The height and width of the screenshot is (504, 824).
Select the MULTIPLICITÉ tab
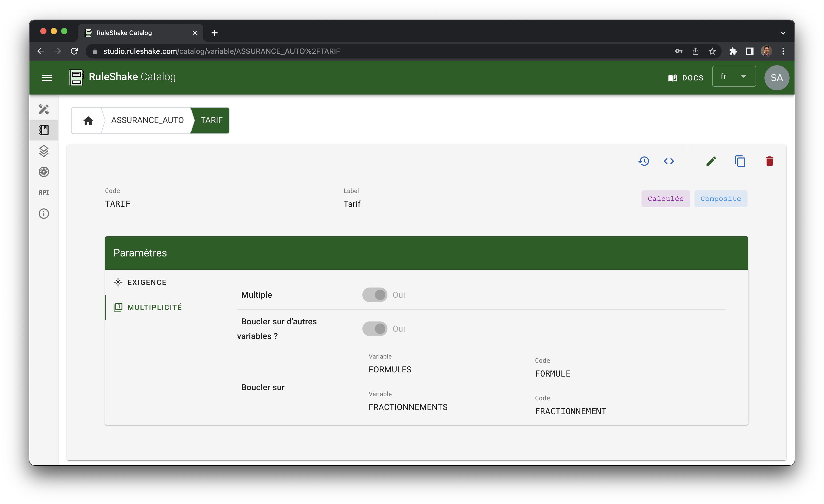tap(154, 307)
